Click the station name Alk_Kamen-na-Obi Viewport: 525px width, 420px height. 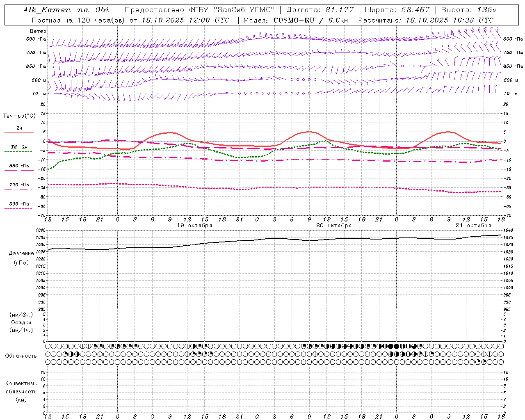coord(66,10)
